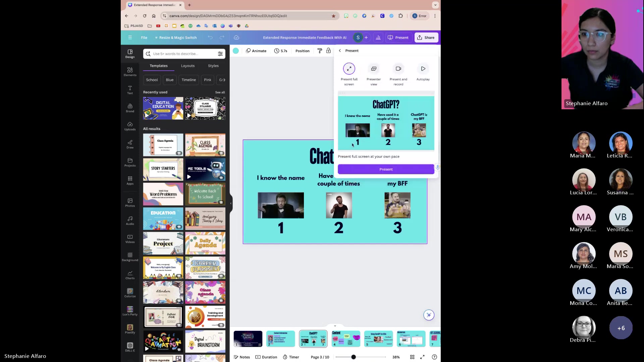Open the Colorize app
This screenshot has width=644, height=362.
[x=130, y=293]
